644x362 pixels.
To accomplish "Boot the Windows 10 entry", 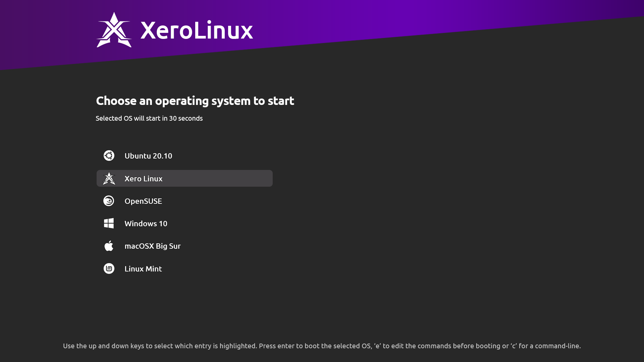I will [x=184, y=224].
